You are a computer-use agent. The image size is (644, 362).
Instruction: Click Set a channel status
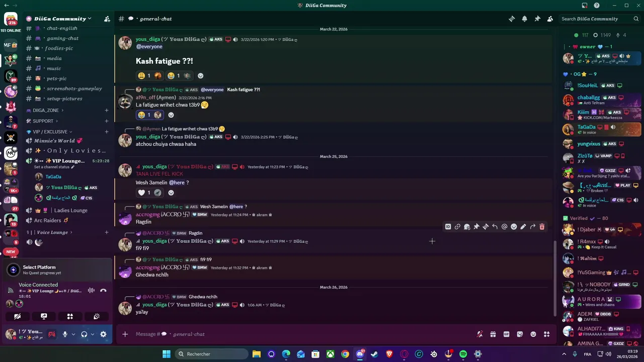pos(54,167)
